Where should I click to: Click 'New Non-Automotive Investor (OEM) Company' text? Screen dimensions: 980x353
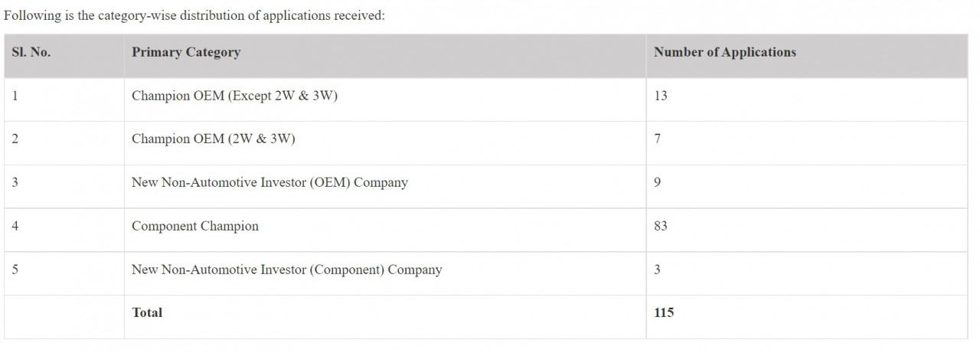coord(269,183)
